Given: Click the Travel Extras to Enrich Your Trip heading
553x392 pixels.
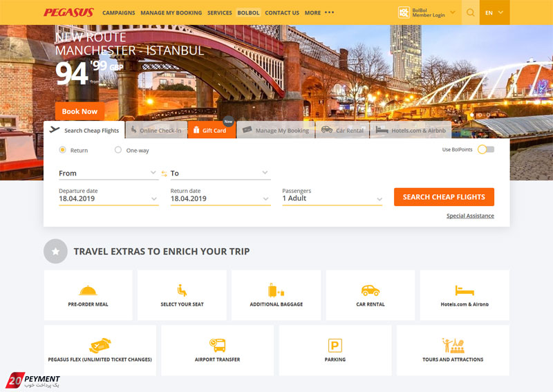Looking at the screenshot, I should click(162, 251).
